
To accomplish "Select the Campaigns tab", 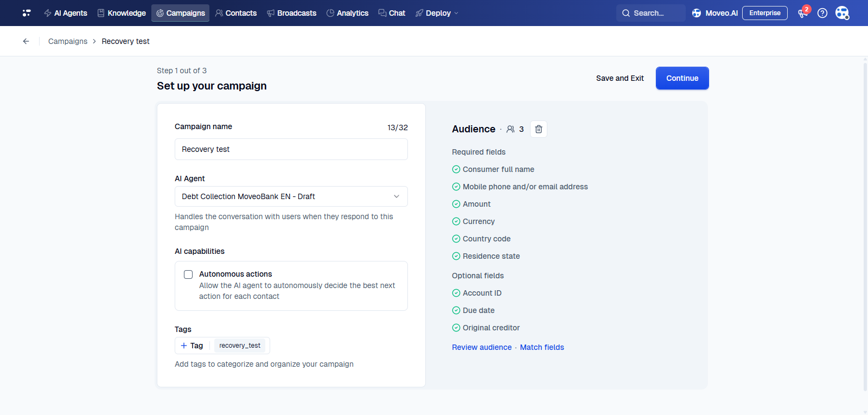I will [180, 13].
